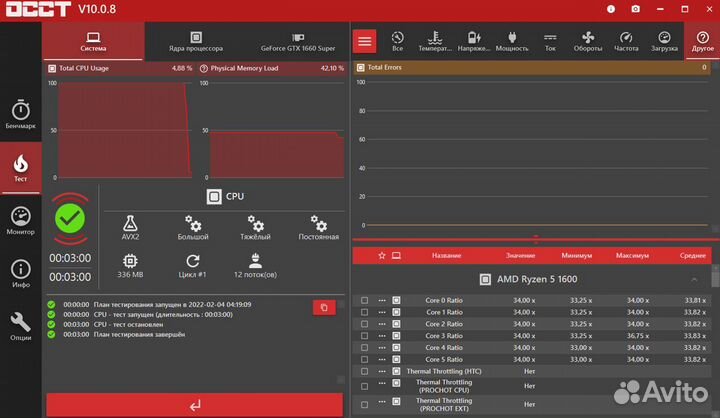Open Thermal Throttling (PROCHOT CPU) three-dots menu
720x418 pixels.
tap(382, 383)
